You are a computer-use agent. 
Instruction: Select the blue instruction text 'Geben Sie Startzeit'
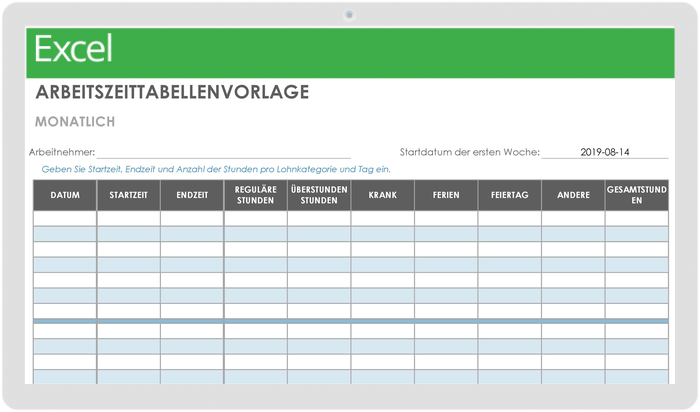point(216,170)
